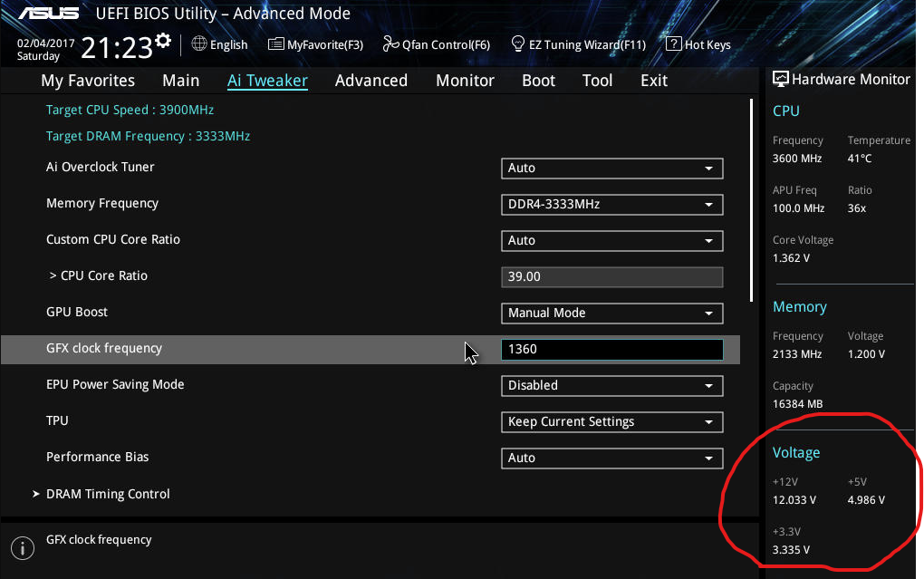Open the Advanced tab
Image resolution: width=924 pixels, height=579 pixels.
[x=371, y=81]
